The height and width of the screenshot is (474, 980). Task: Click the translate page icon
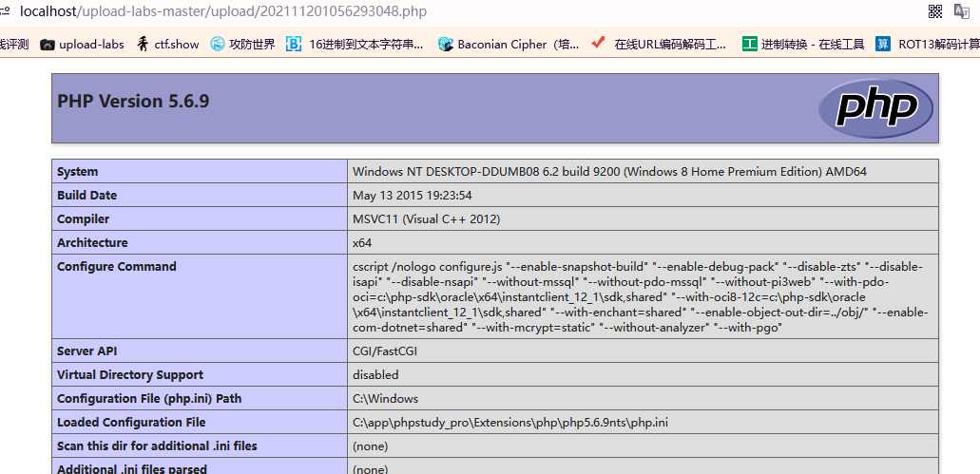(961, 11)
